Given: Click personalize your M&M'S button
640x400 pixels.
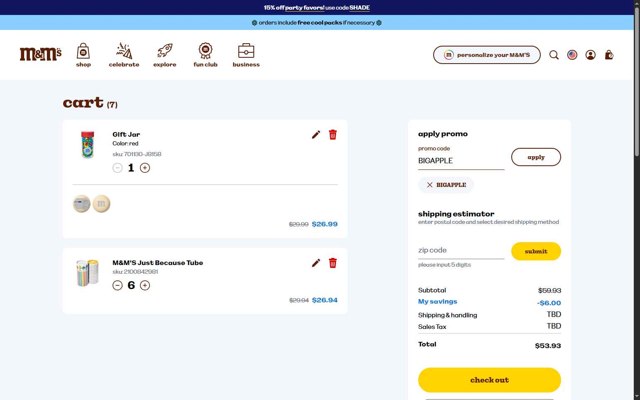Looking at the screenshot, I should [487, 55].
